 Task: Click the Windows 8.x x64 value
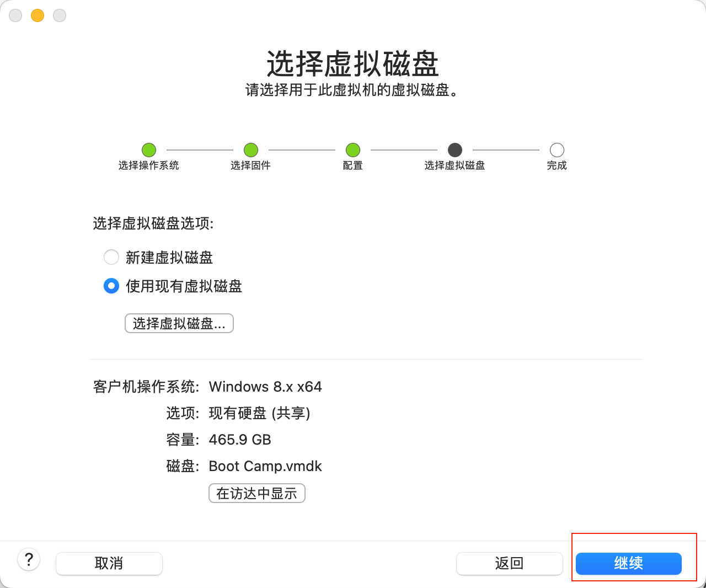[x=265, y=387]
